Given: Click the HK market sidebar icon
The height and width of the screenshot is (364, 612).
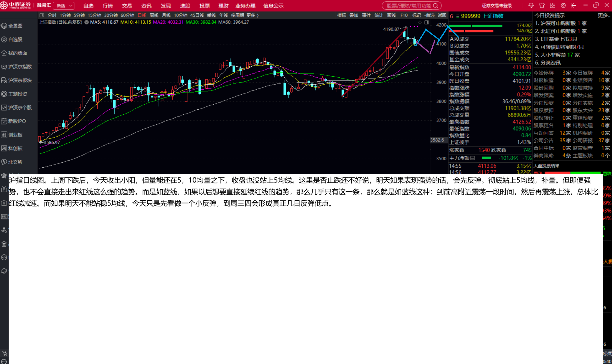Looking at the screenshot, I should 4,216.
